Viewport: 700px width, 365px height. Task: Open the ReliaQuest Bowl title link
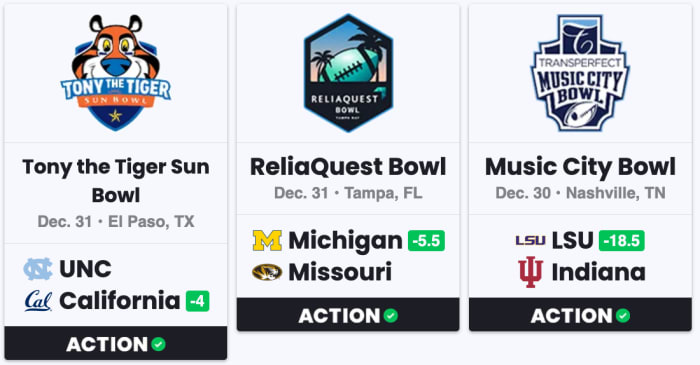(x=348, y=167)
